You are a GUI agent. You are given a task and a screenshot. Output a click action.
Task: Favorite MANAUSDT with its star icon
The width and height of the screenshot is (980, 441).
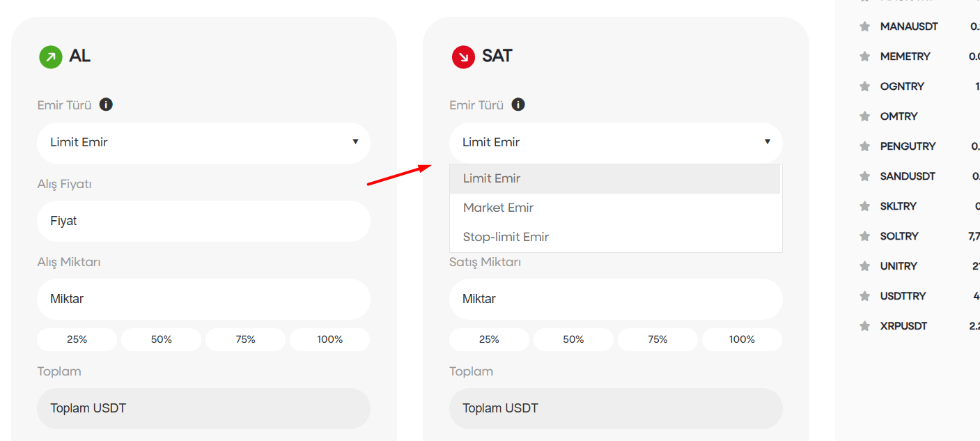[865, 26]
